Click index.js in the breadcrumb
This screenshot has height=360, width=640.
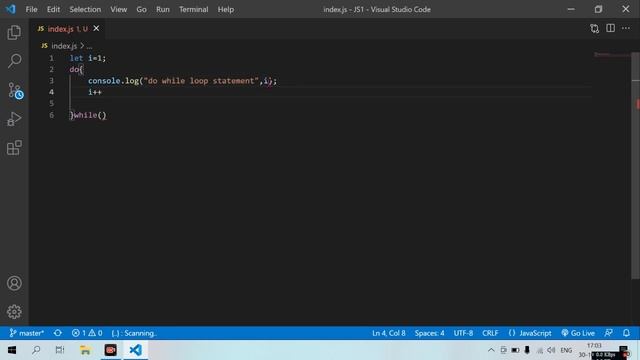64,46
